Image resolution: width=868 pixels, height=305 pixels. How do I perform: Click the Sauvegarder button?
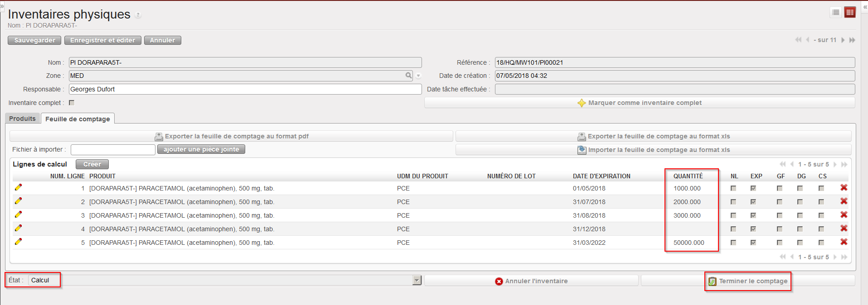pyautogui.click(x=34, y=40)
